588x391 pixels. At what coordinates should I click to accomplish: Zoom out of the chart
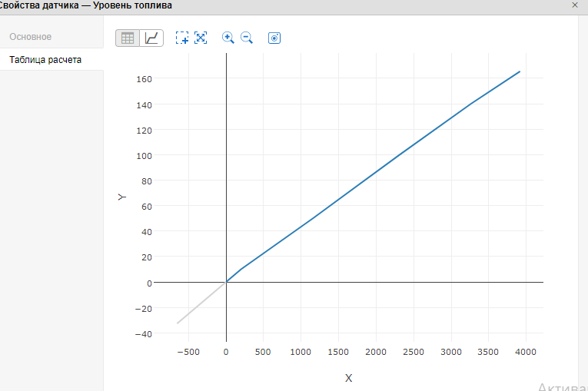point(247,38)
